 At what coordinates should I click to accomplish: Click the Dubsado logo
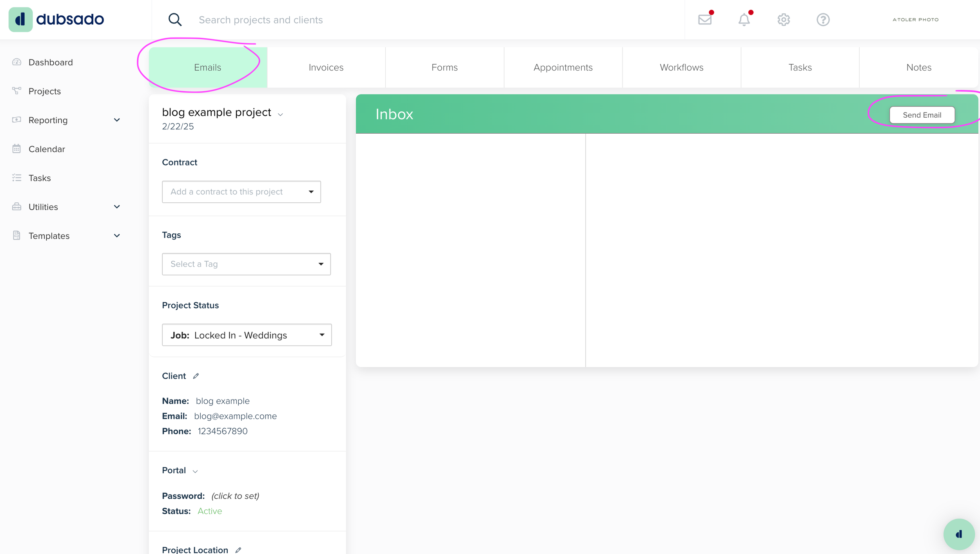click(x=56, y=19)
